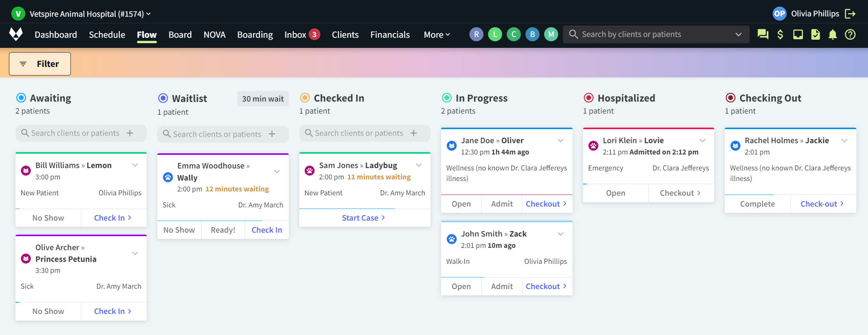Click the Filter button

coord(40,64)
